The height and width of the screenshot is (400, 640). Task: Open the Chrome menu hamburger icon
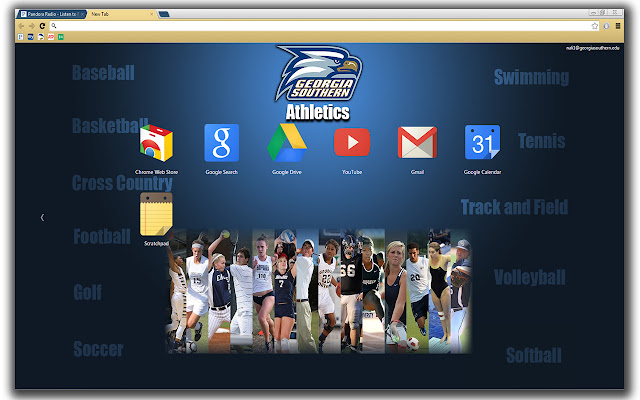click(x=618, y=26)
